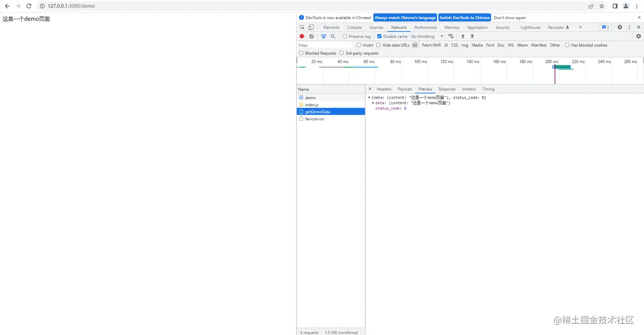Click the browser forward arrow
This screenshot has width=644, height=335.
click(18, 6)
